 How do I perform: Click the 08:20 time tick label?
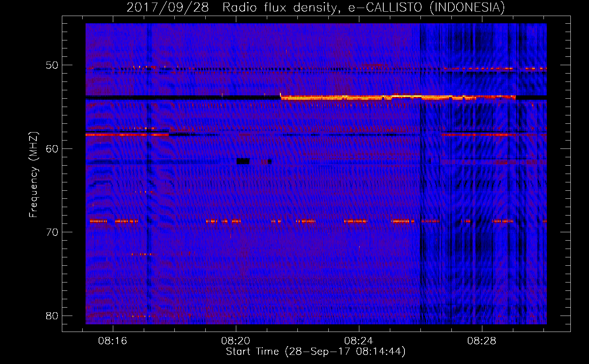[236, 341]
